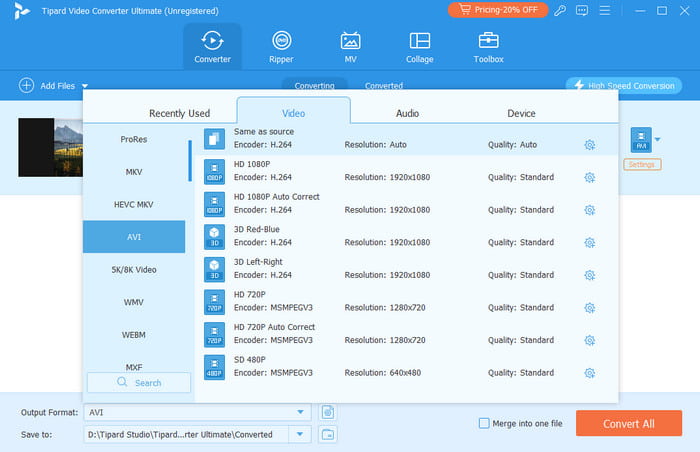Click the output folder browse icon
Image resolution: width=700 pixels, height=452 pixels.
point(328,434)
